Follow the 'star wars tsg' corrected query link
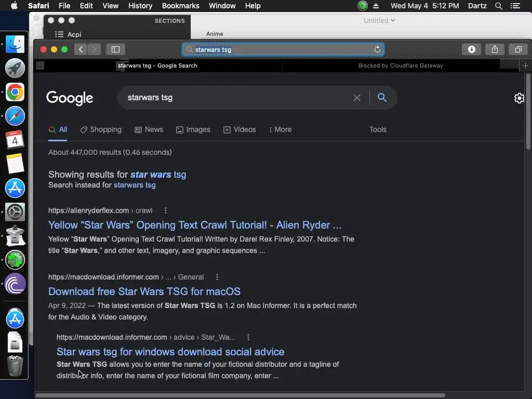The width and height of the screenshot is (532, 399). point(158,175)
